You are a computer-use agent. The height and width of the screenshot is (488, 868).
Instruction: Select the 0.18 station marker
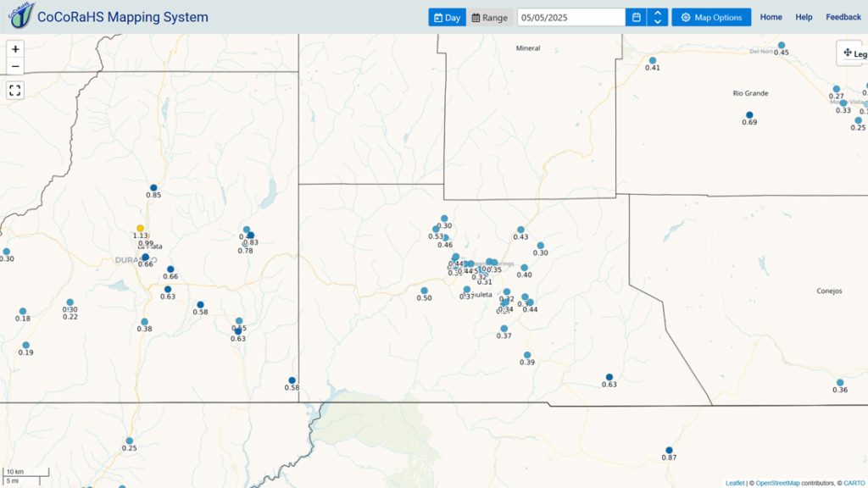click(x=23, y=312)
